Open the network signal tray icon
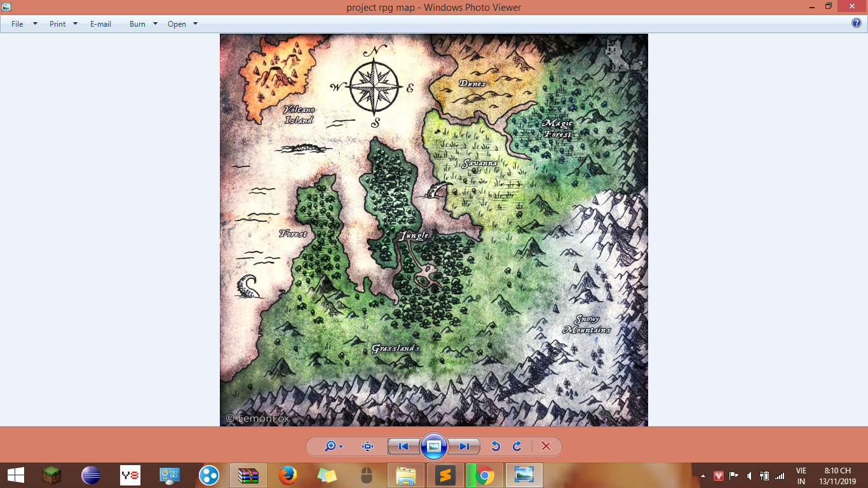Screen dimensions: 868x488 [x=780, y=476]
